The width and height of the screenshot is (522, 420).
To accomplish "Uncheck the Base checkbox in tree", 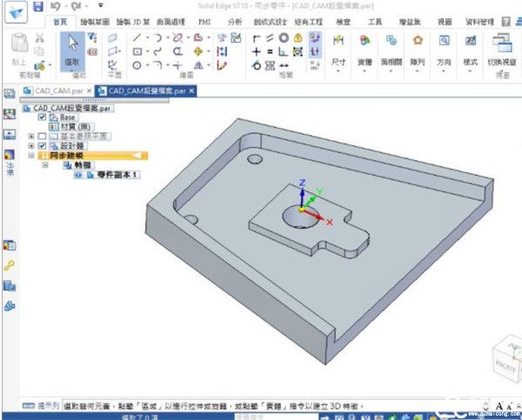I will (x=42, y=117).
